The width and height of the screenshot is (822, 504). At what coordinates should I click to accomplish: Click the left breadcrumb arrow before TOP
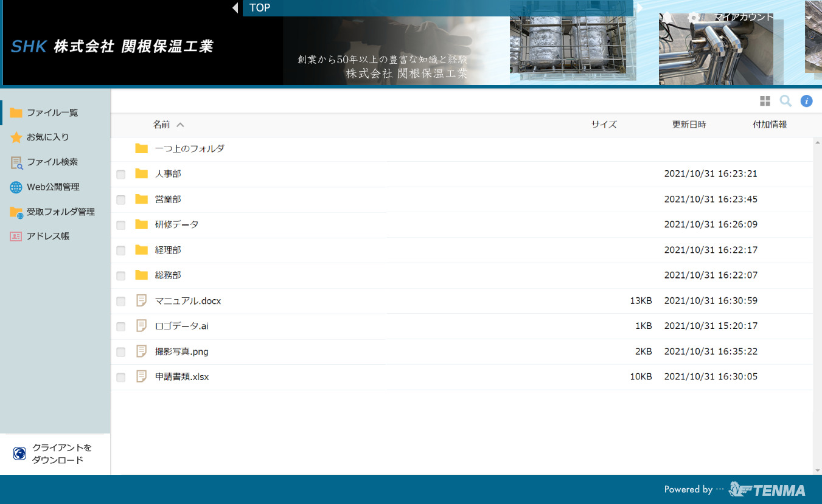(x=235, y=8)
